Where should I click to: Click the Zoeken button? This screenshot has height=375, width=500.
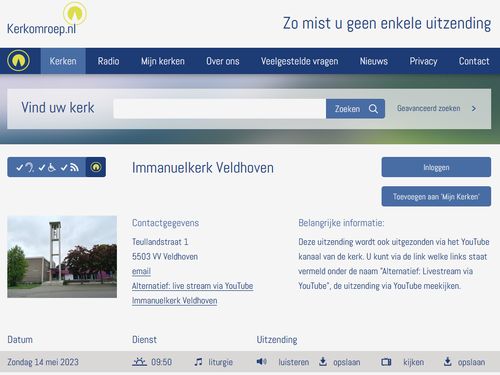point(355,109)
